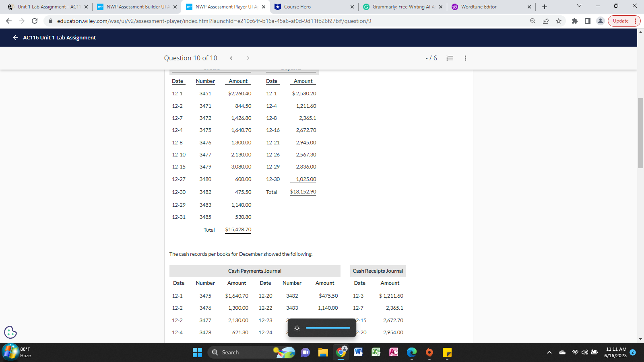Click the Update button in Chrome
The height and width of the screenshot is (362, 644).
(x=621, y=21)
